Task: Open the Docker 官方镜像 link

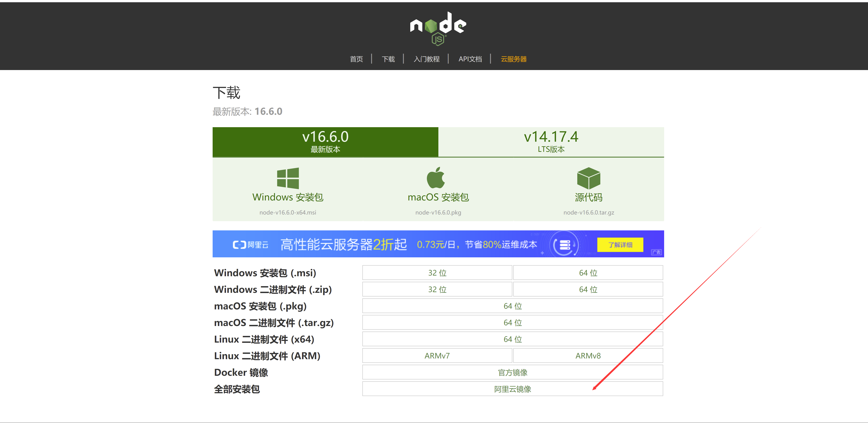Action: tap(512, 372)
